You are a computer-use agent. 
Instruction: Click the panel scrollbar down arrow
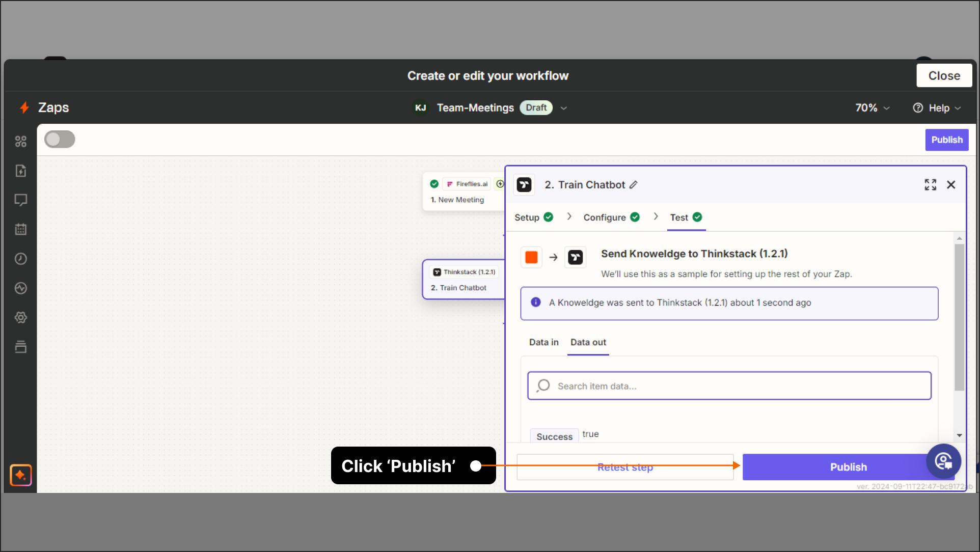[959, 435]
